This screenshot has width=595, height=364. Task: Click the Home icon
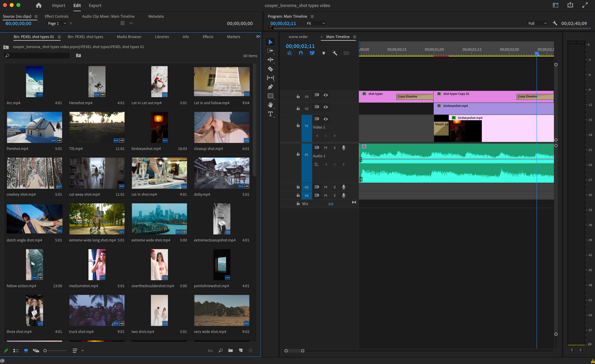pyautogui.click(x=39, y=5)
